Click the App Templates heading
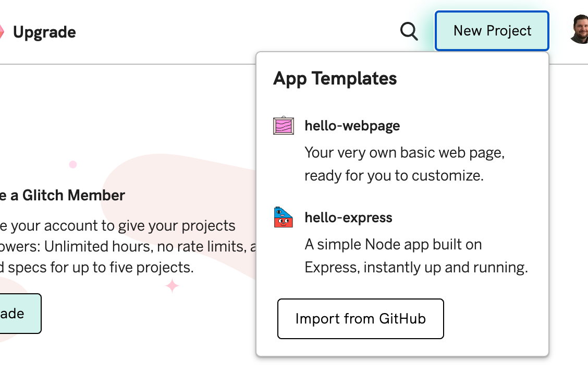588x383 pixels. (335, 78)
